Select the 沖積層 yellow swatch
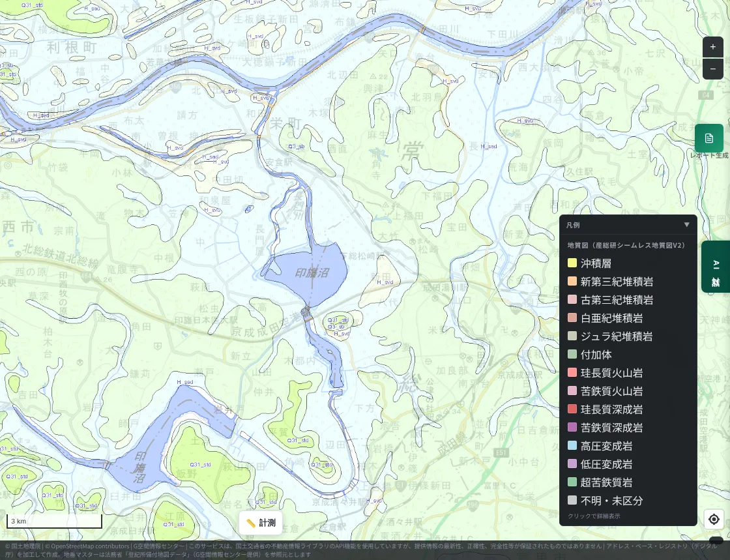The width and height of the screenshot is (730, 560). [x=572, y=263]
